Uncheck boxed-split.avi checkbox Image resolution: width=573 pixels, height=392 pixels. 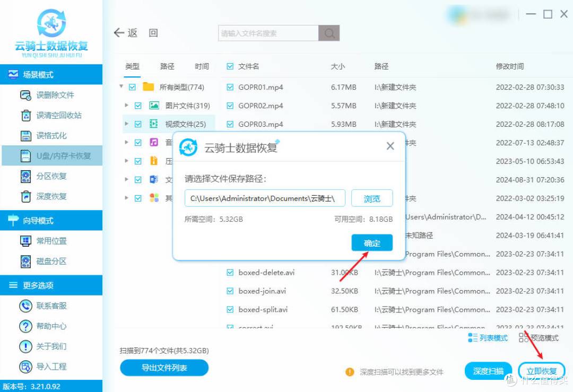pos(230,310)
